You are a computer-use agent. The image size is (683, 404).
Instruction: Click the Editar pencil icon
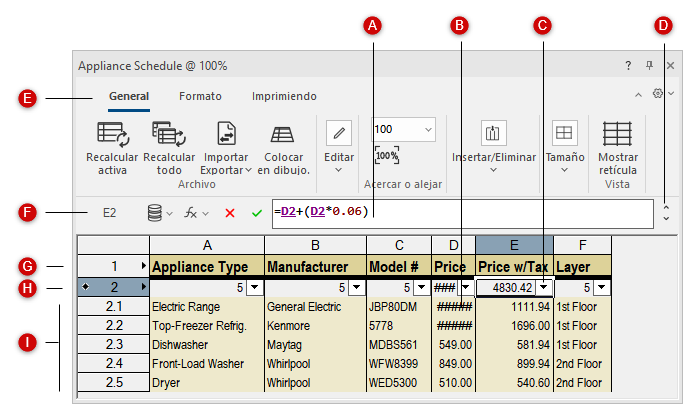339,133
